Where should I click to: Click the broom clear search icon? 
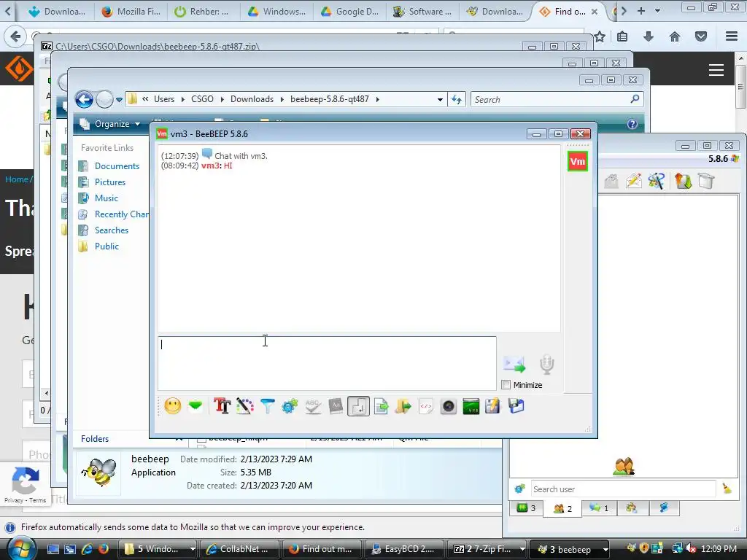tap(727, 489)
